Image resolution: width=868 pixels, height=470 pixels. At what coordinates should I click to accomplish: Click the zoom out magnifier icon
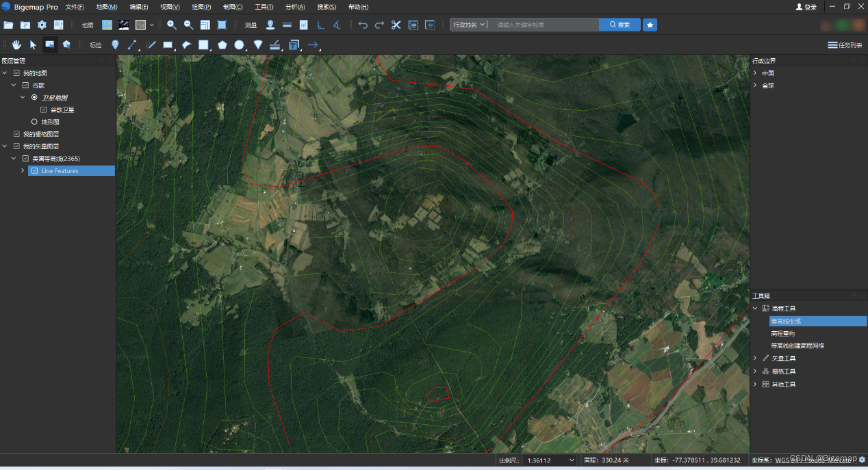pyautogui.click(x=188, y=25)
